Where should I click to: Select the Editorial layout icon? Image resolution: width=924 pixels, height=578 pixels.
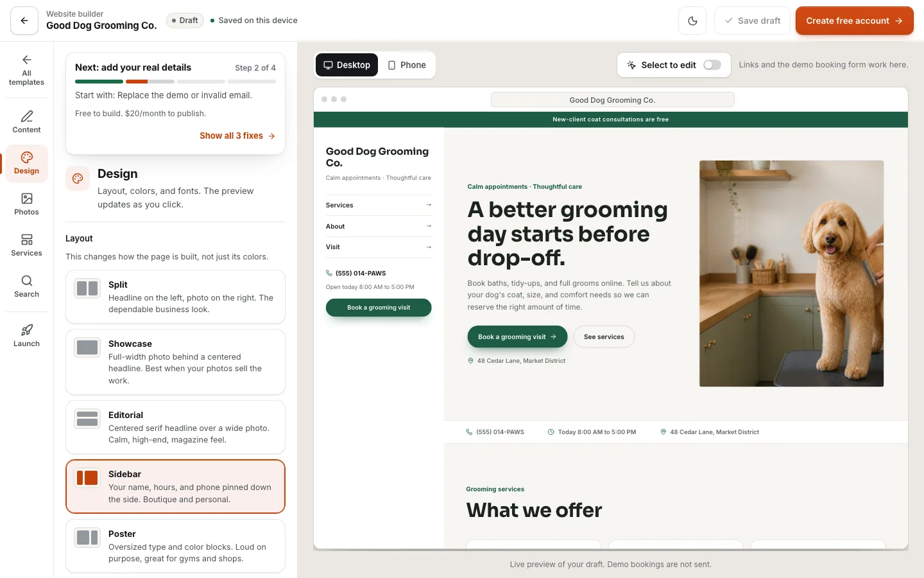[x=87, y=419]
